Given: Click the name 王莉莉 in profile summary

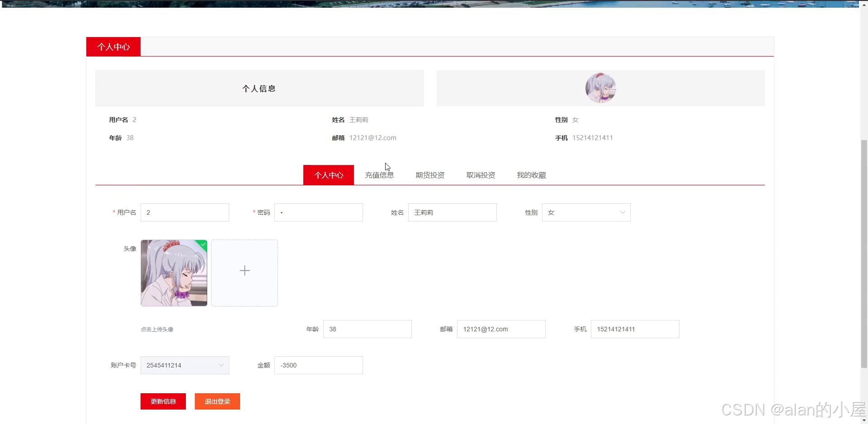Looking at the screenshot, I should pyautogui.click(x=359, y=120).
